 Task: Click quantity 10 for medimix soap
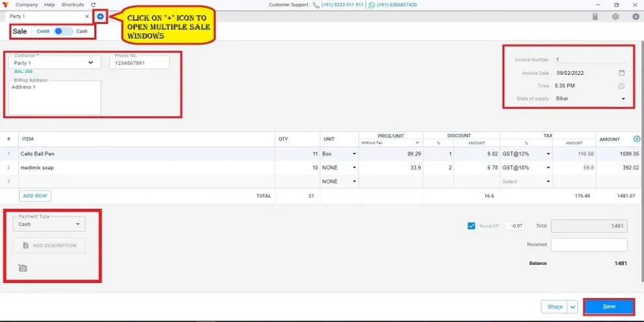click(x=297, y=168)
